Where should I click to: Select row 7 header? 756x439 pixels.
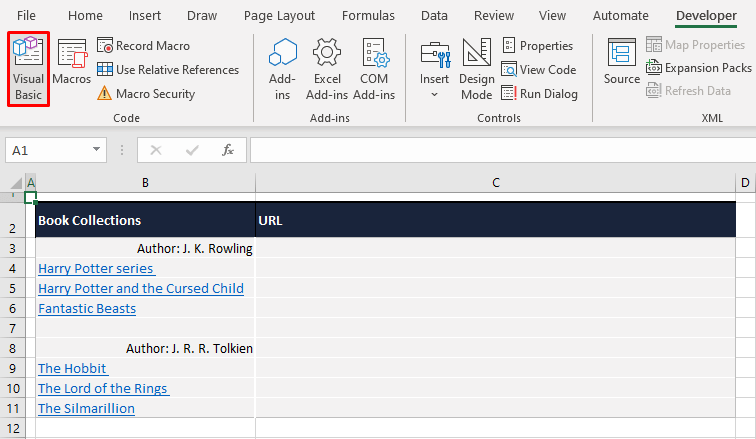click(12, 328)
